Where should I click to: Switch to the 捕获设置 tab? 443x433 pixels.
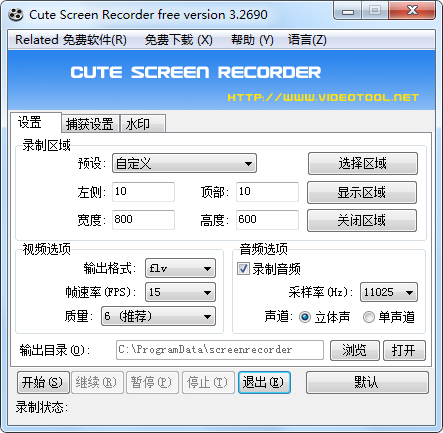(x=90, y=124)
